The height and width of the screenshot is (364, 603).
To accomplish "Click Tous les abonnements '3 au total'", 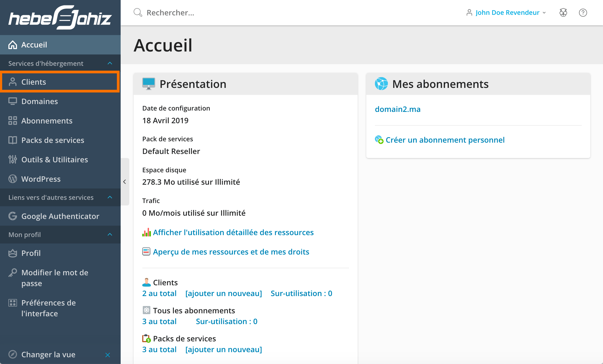I will pyautogui.click(x=159, y=321).
